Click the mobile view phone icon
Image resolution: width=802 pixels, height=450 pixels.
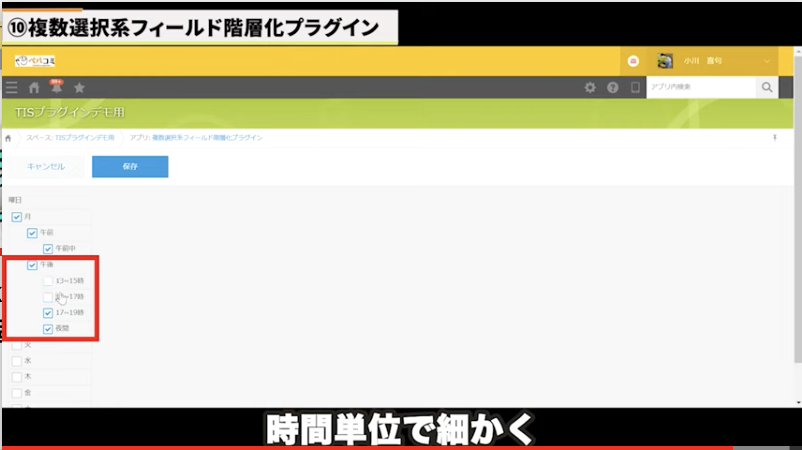pyautogui.click(x=634, y=88)
